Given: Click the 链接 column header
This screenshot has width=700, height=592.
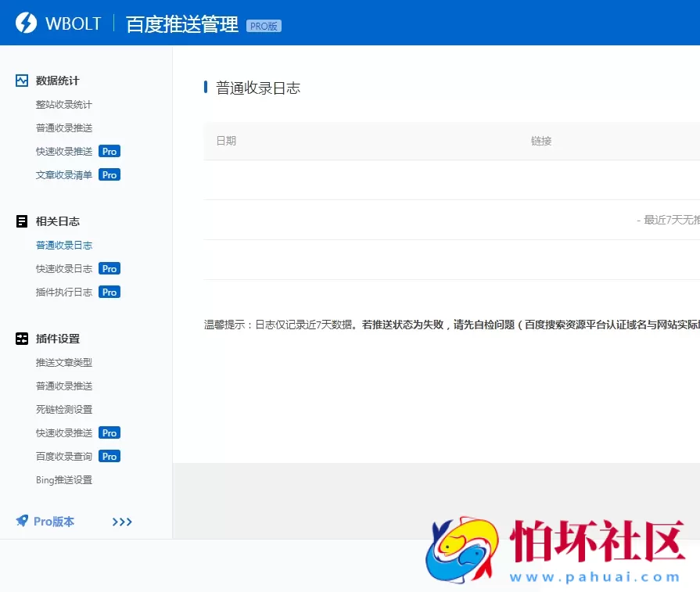Looking at the screenshot, I should pyautogui.click(x=540, y=141).
